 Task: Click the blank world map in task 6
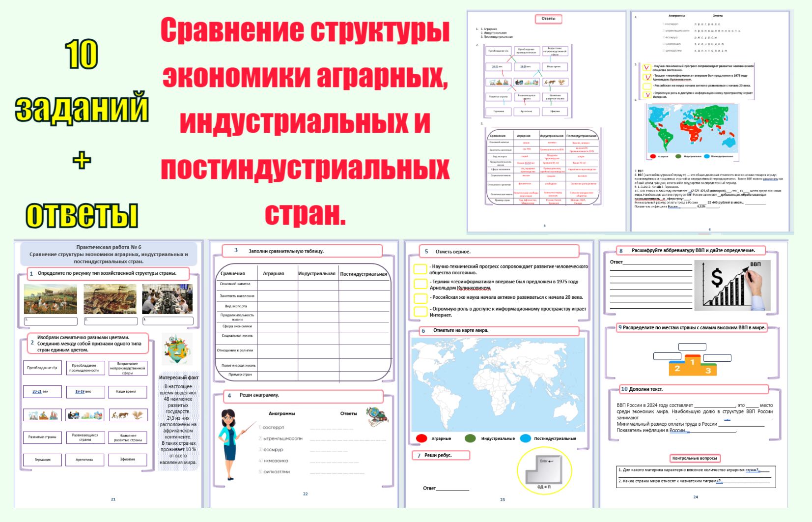tap(498, 383)
